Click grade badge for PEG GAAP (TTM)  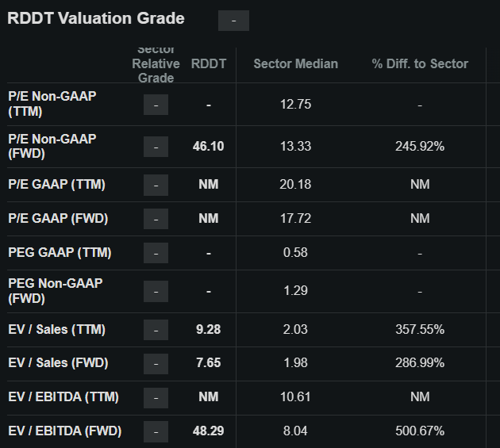(x=156, y=253)
